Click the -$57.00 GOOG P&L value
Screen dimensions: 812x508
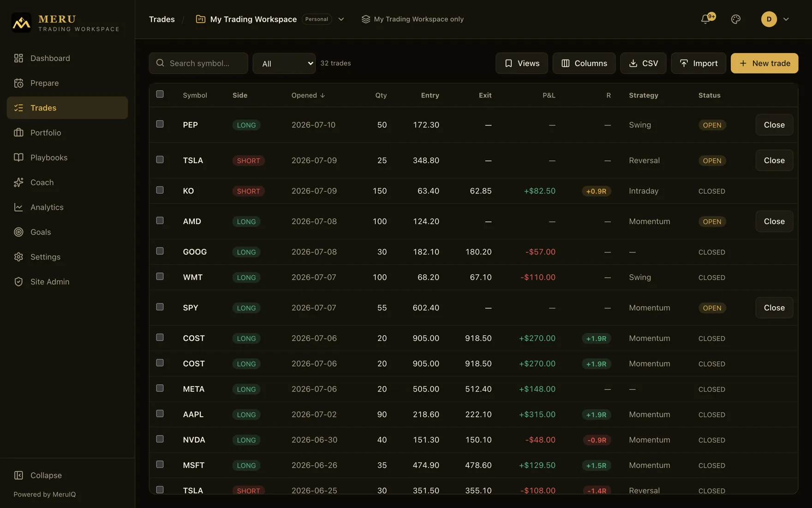(x=540, y=252)
